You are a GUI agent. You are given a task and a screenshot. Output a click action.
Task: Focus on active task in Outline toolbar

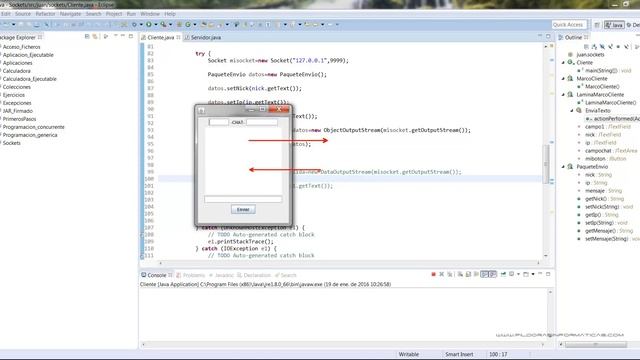click(586, 47)
